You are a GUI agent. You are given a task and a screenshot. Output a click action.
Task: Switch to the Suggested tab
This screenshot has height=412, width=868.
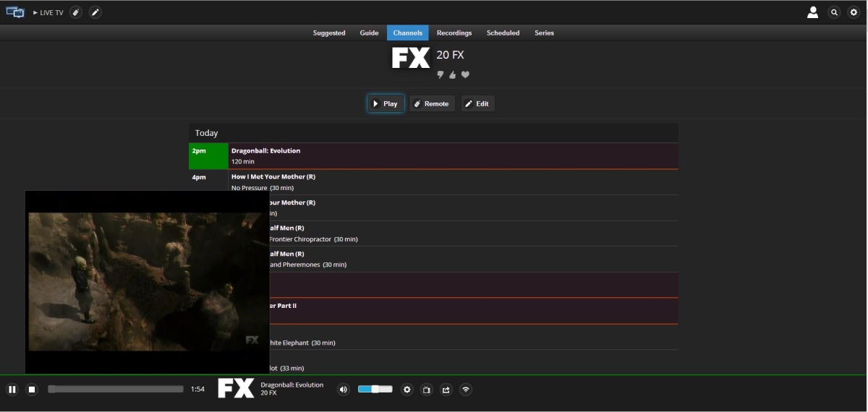point(329,33)
